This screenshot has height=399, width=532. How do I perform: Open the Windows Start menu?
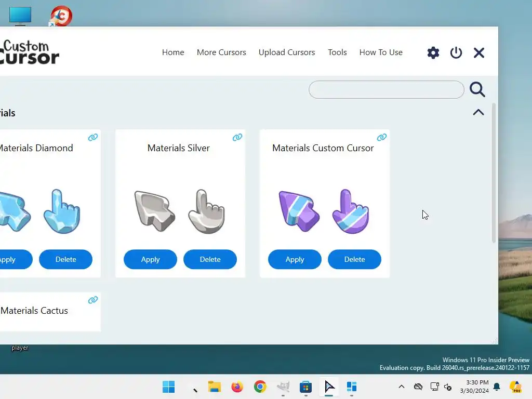pyautogui.click(x=169, y=387)
